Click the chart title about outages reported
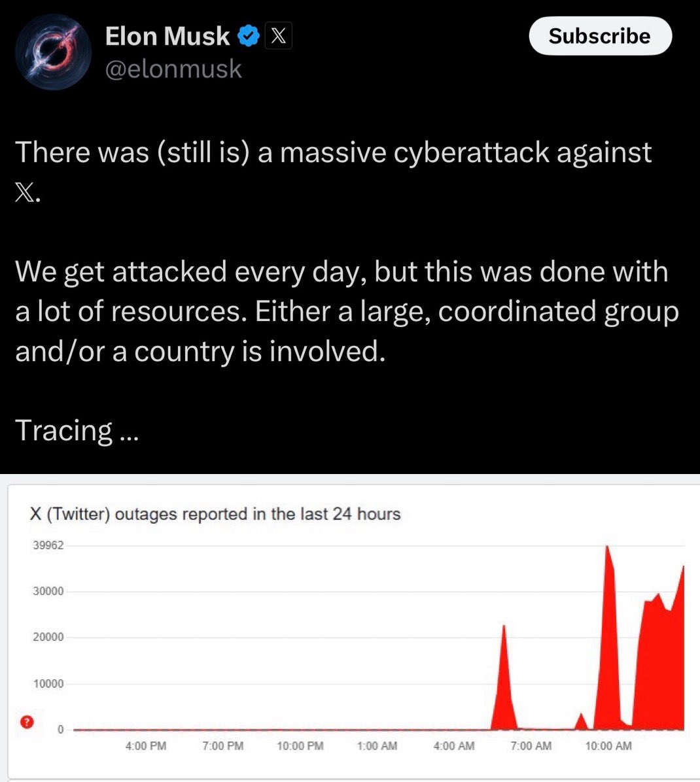Viewport: 700px width, 782px height. [213, 514]
